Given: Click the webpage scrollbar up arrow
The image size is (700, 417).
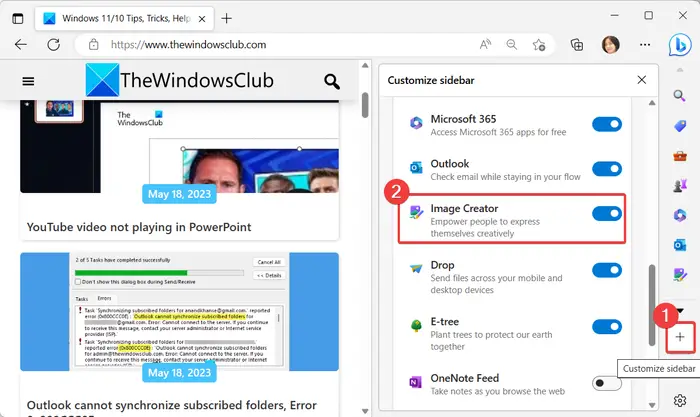Looking at the screenshot, I should click(365, 66).
